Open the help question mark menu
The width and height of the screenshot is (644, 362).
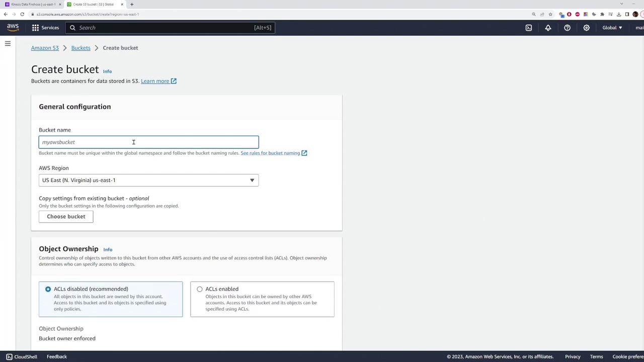pos(567,28)
